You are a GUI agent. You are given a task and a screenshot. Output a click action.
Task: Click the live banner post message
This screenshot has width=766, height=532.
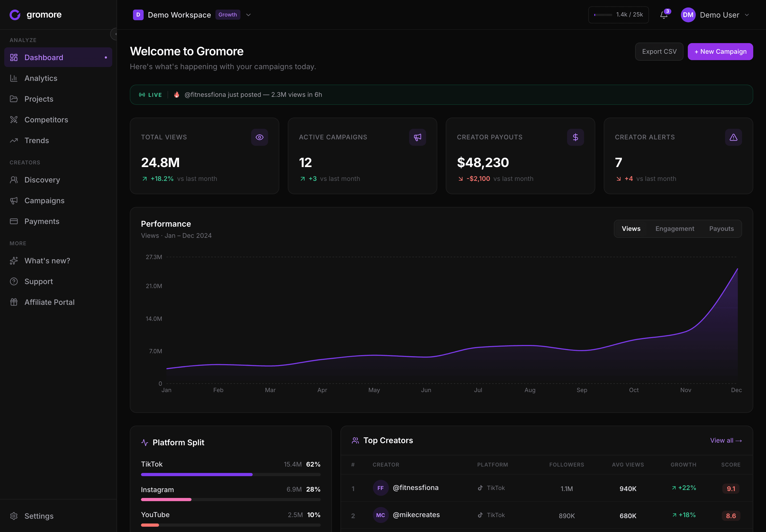pyautogui.click(x=253, y=95)
